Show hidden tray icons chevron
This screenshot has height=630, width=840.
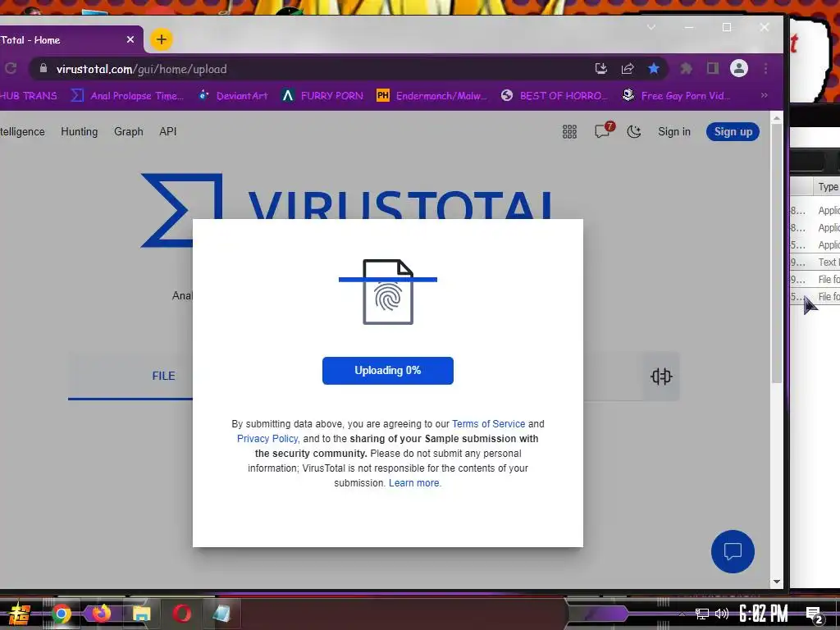tap(682, 614)
